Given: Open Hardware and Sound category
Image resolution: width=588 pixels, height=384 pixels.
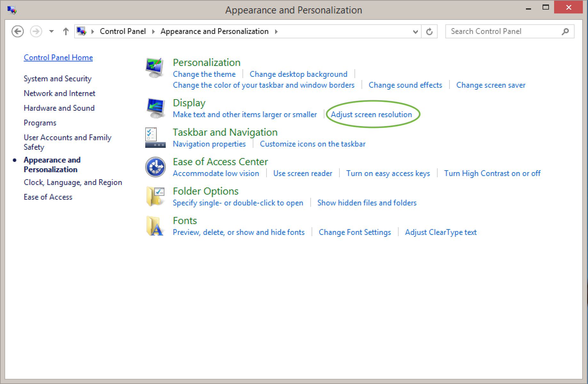Looking at the screenshot, I should [59, 108].
